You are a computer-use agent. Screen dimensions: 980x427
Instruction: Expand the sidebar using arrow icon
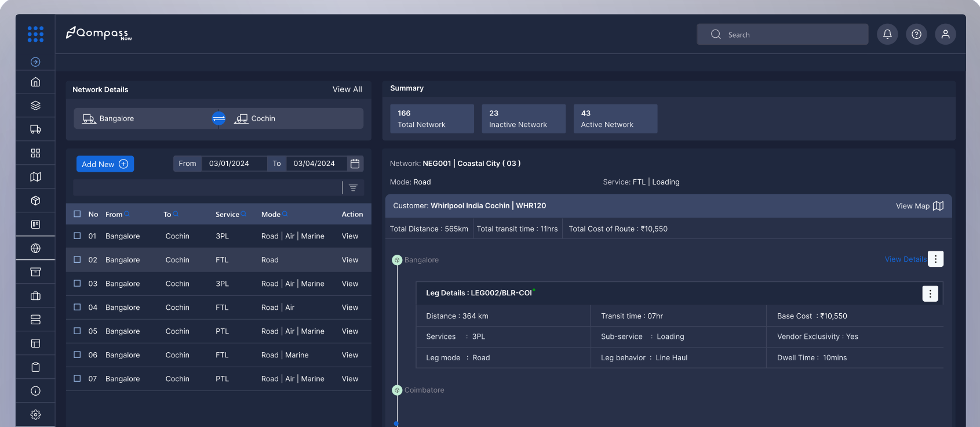click(35, 62)
